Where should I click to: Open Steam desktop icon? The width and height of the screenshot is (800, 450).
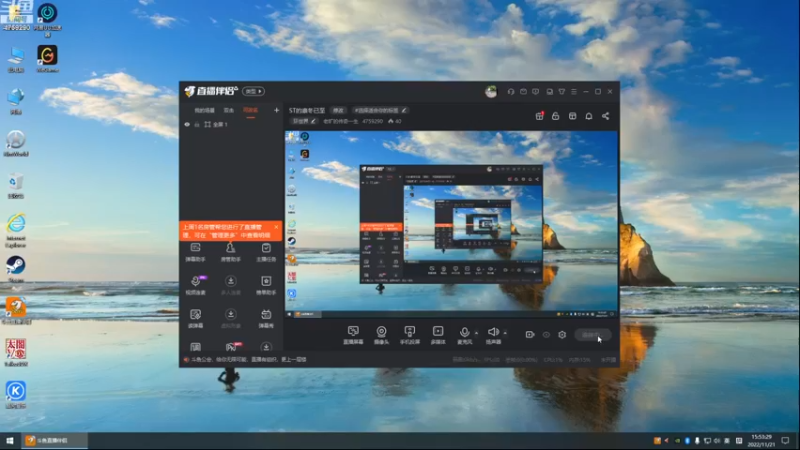click(16, 269)
